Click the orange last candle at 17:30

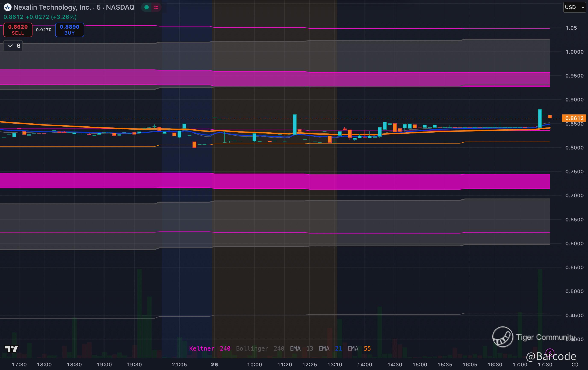pos(550,117)
